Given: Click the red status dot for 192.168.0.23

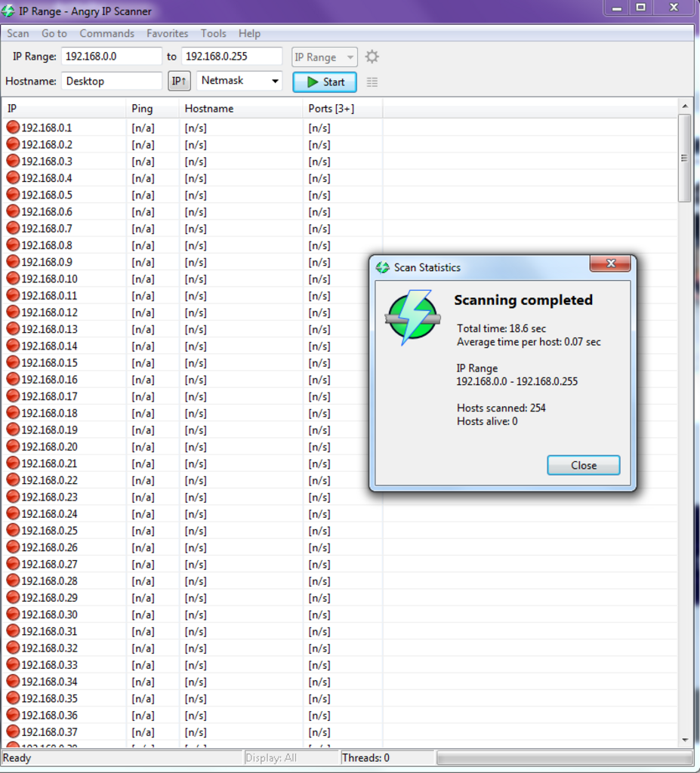Looking at the screenshot, I should (x=13, y=497).
